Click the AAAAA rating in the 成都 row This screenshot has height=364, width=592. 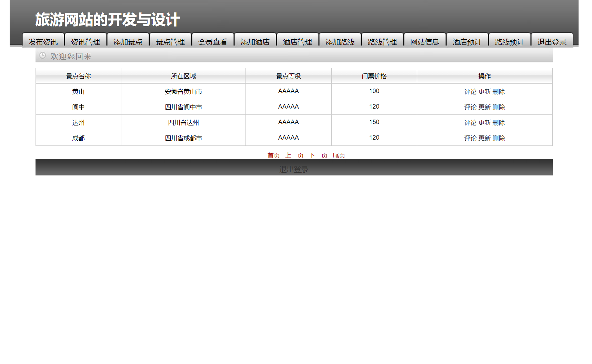pos(289,138)
